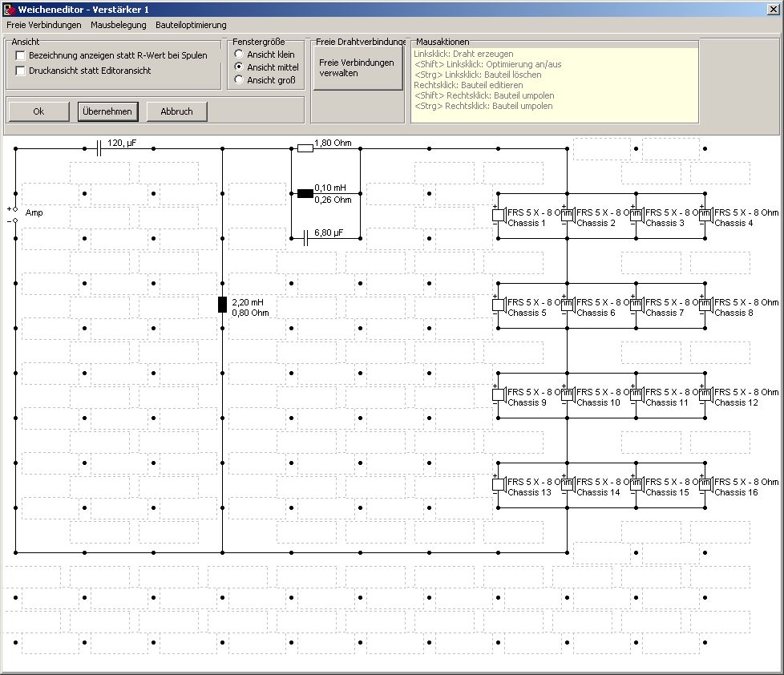Open the Freie Verbindungen menu
This screenshot has width=784, height=675.
tap(43, 25)
